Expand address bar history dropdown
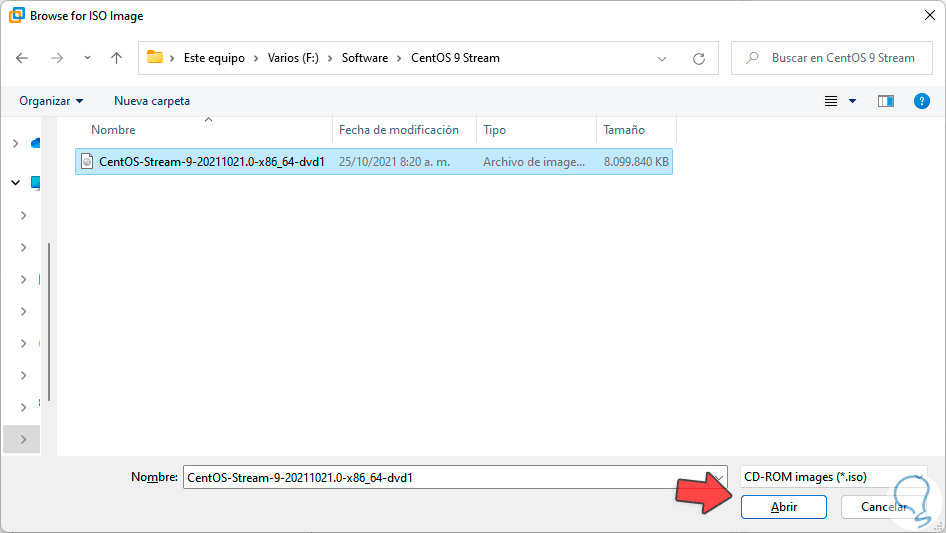The image size is (946, 533). [662, 59]
